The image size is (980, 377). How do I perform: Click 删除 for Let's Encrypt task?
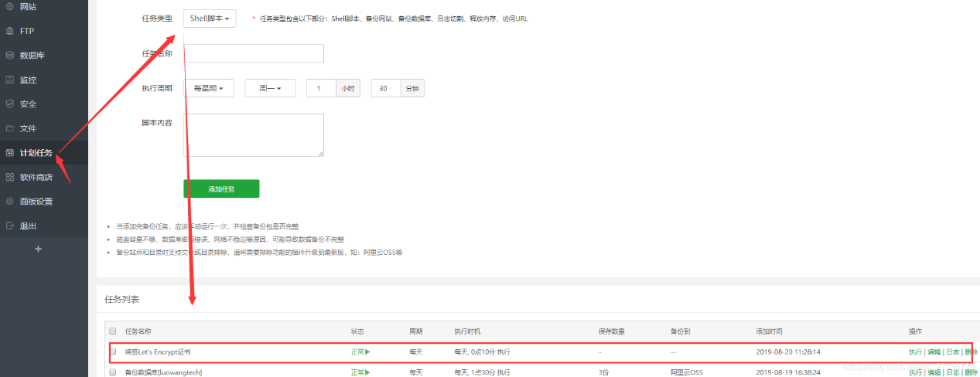[971, 352]
